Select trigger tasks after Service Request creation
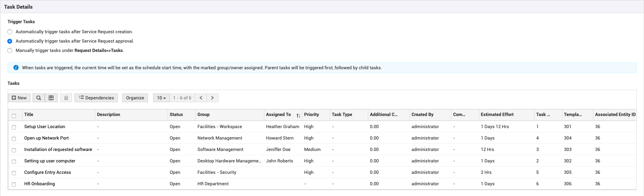 [x=10, y=32]
